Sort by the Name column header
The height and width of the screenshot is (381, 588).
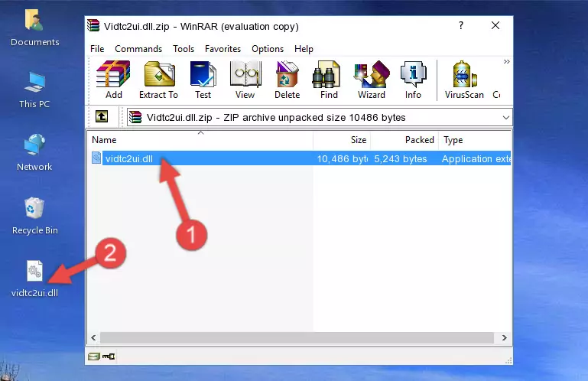[200, 140]
